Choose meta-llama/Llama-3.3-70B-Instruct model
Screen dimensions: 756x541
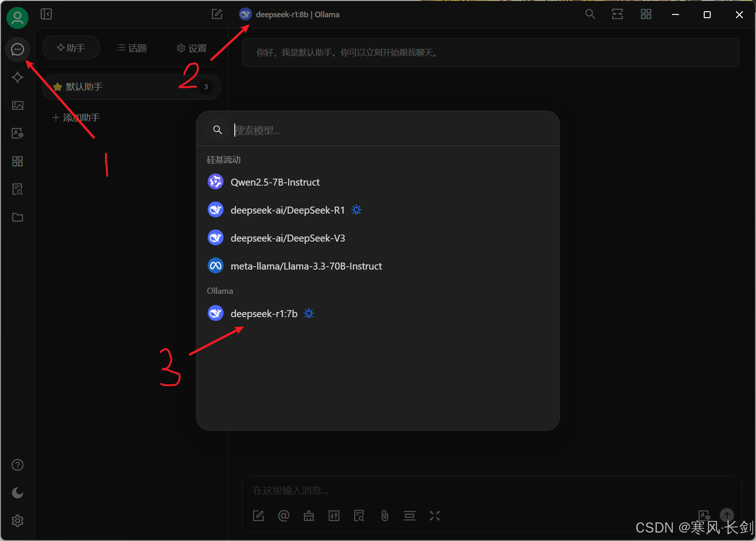tap(378, 266)
